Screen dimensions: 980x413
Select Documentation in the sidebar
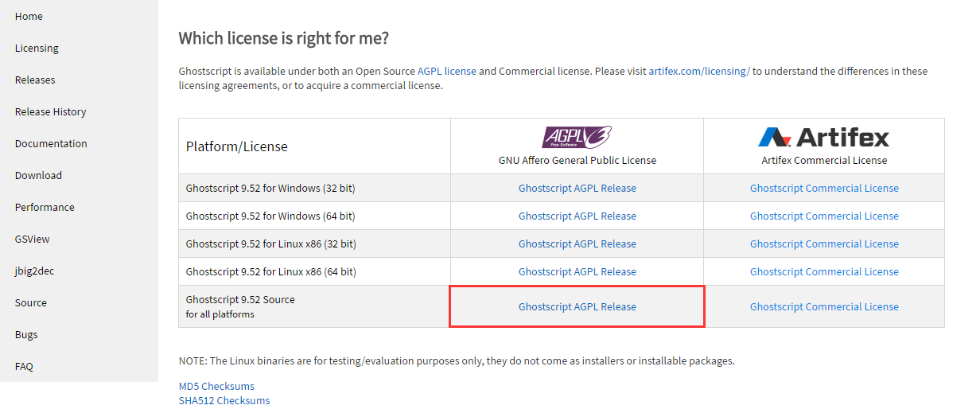(51, 143)
